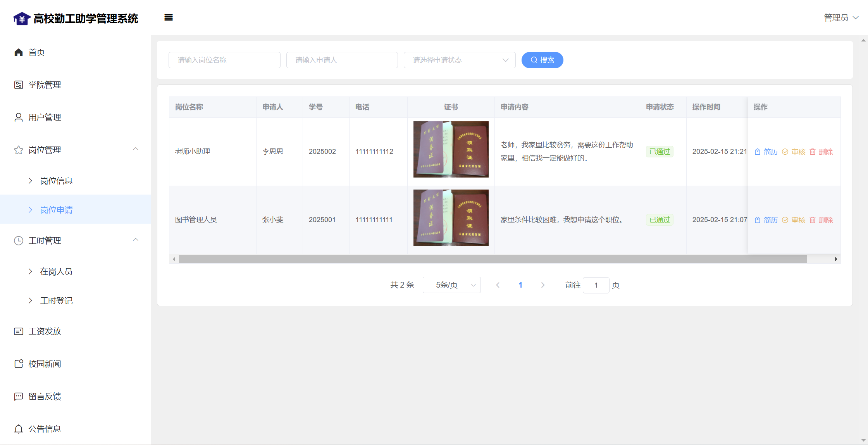Viewport: 868px width, 445px height.
Task: Delete the 张小斐 application record
Action: (x=821, y=220)
